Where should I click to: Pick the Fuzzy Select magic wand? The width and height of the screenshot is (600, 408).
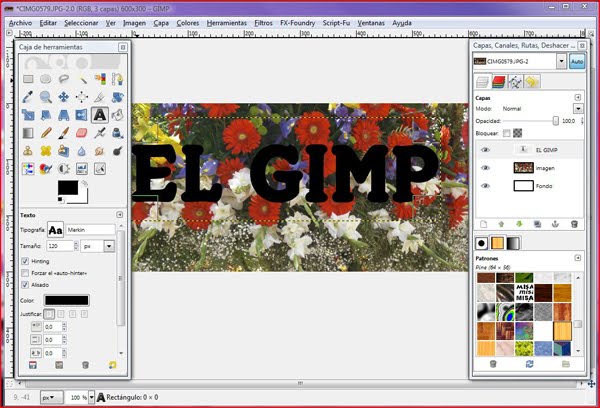(x=82, y=79)
